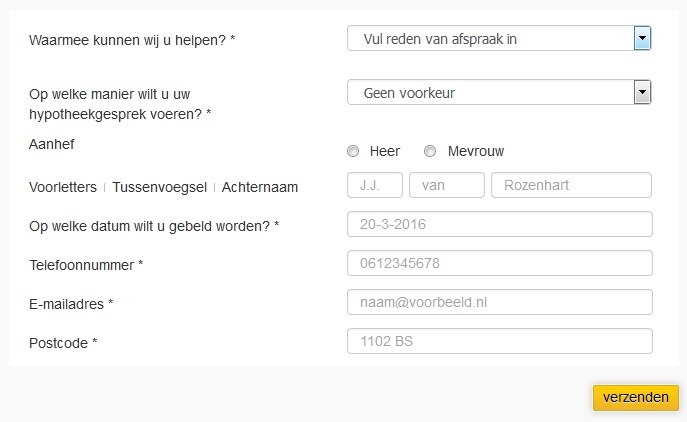Viewport: 687px width, 422px height.
Task: Click the Tussenvoegsel field showing van
Action: pyautogui.click(x=447, y=185)
